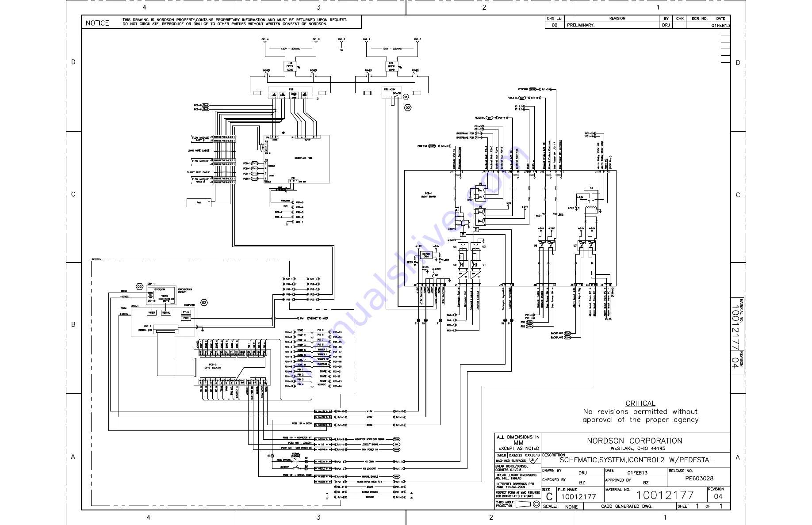Select the CADD GENERATED DWG. note
The width and height of the screenshot is (812, 525).
pos(627,506)
